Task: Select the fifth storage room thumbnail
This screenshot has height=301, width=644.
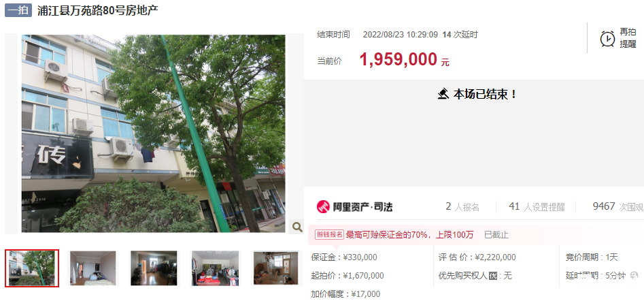Action: (276, 268)
